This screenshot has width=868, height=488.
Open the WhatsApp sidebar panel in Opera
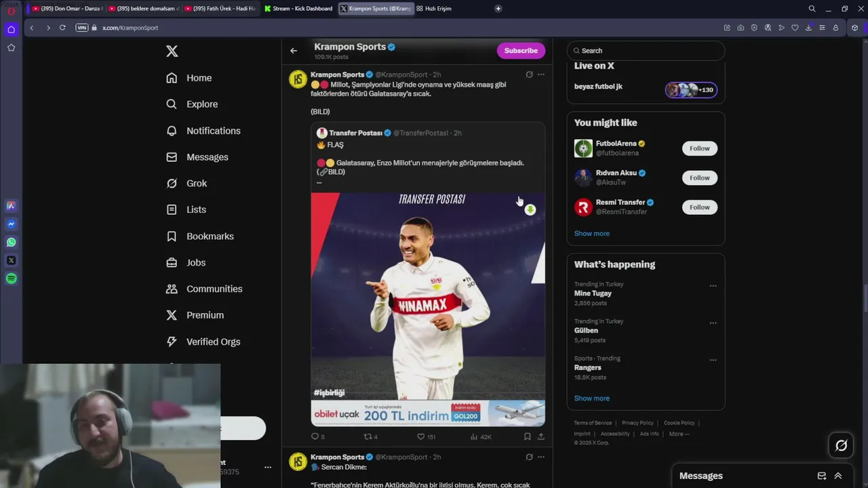click(12, 242)
